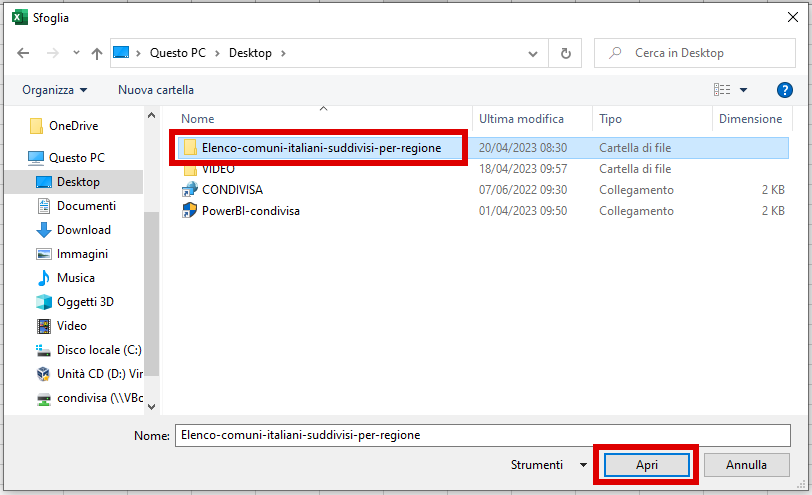Select Questo PC in the navigation pane

tap(77, 157)
